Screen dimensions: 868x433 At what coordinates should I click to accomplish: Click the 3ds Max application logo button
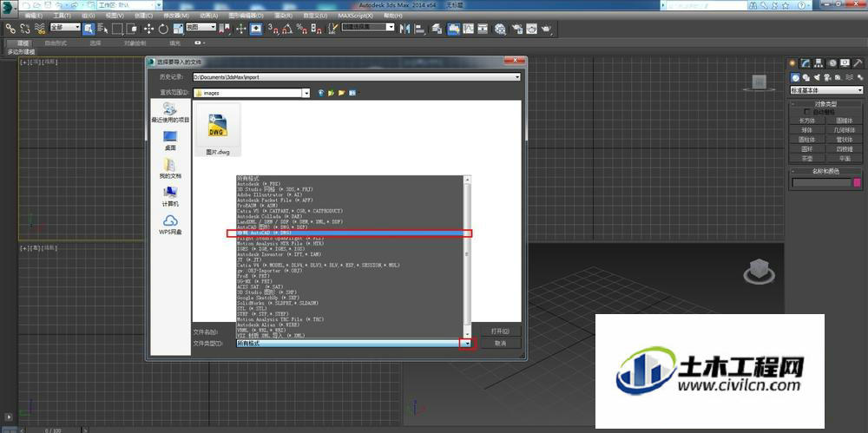pos(9,7)
